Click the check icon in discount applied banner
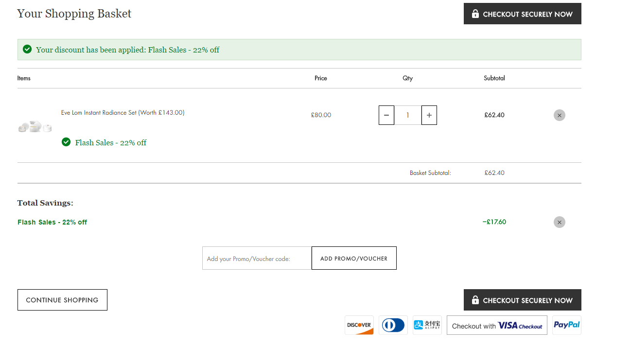The image size is (631, 364). pyautogui.click(x=27, y=49)
